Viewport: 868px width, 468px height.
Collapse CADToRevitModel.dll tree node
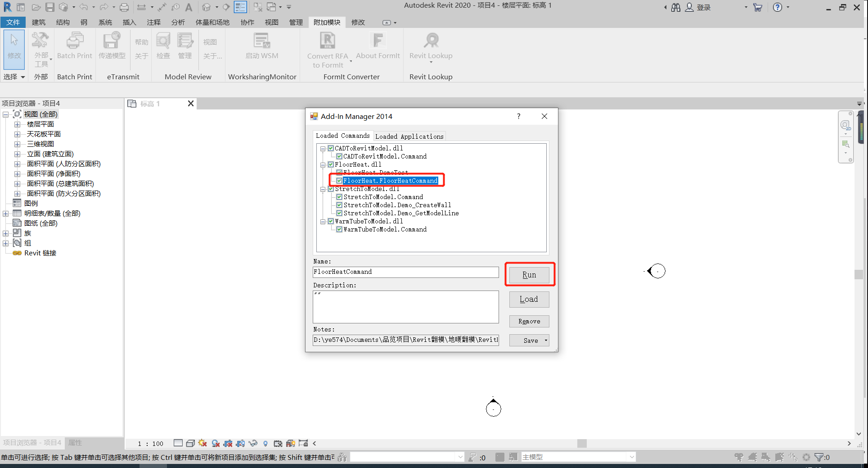coord(323,149)
